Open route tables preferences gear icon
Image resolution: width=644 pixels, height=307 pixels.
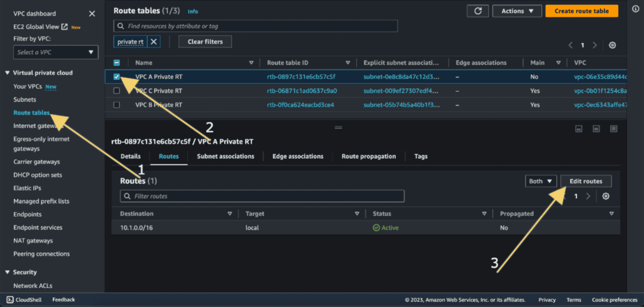pyautogui.click(x=612, y=45)
